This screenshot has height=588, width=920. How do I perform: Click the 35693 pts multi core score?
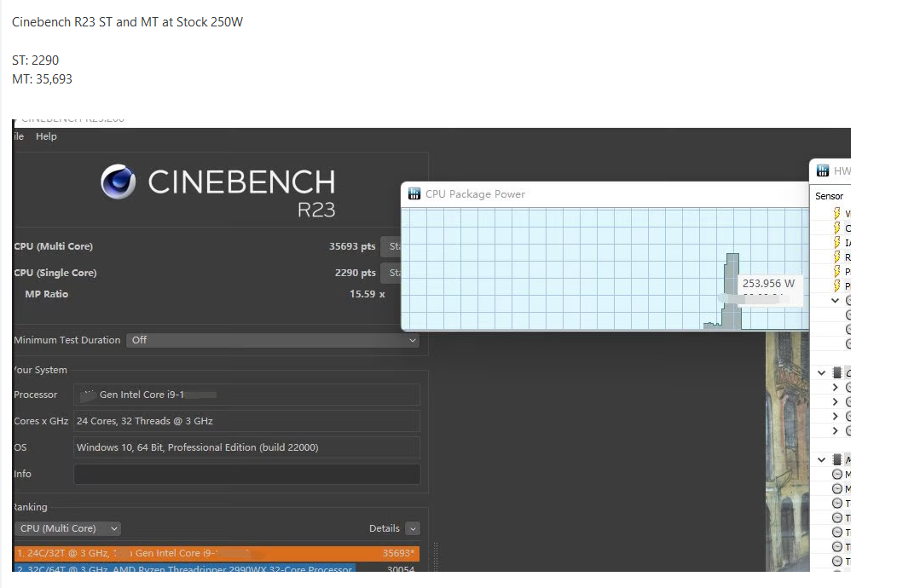(352, 246)
